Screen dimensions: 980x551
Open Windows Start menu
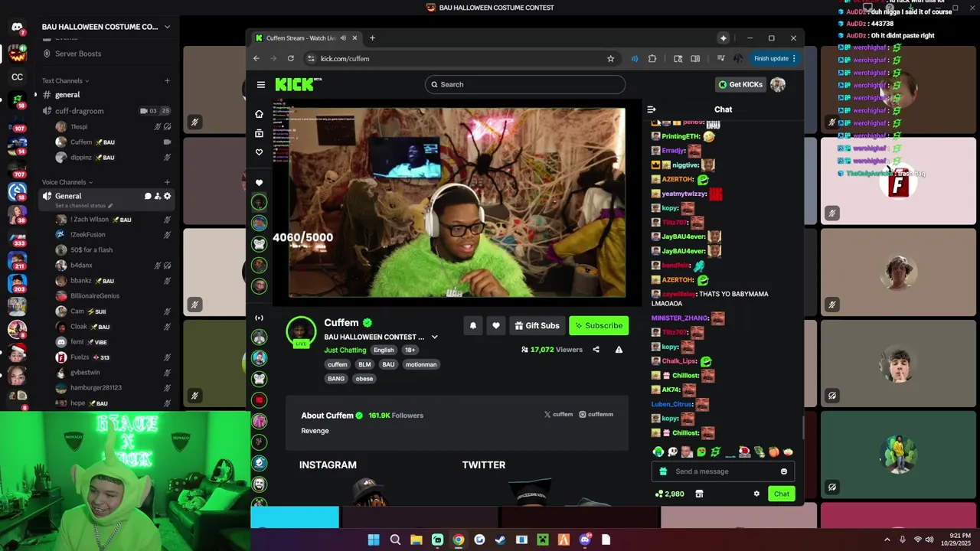[374, 540]
